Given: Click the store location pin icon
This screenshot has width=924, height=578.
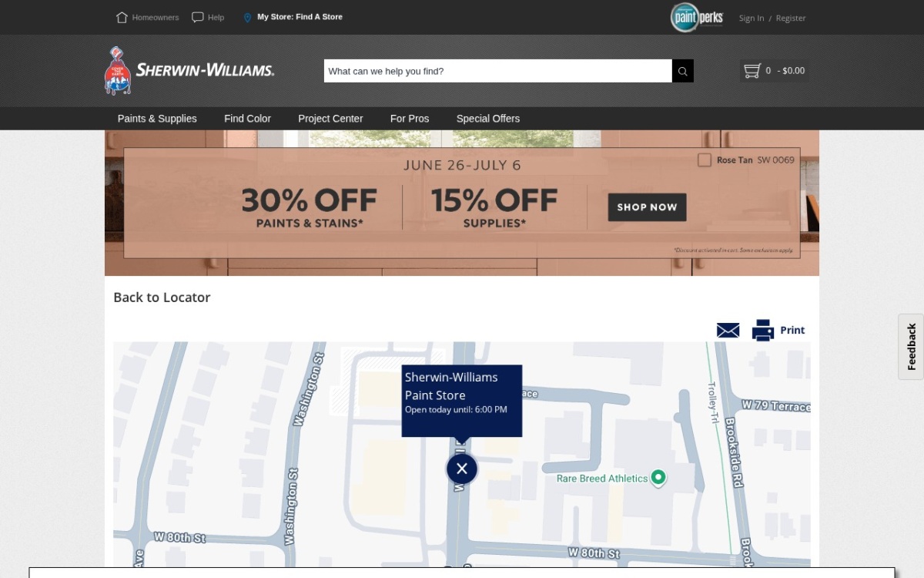Looking at the screenshot, I should (247, 17).
